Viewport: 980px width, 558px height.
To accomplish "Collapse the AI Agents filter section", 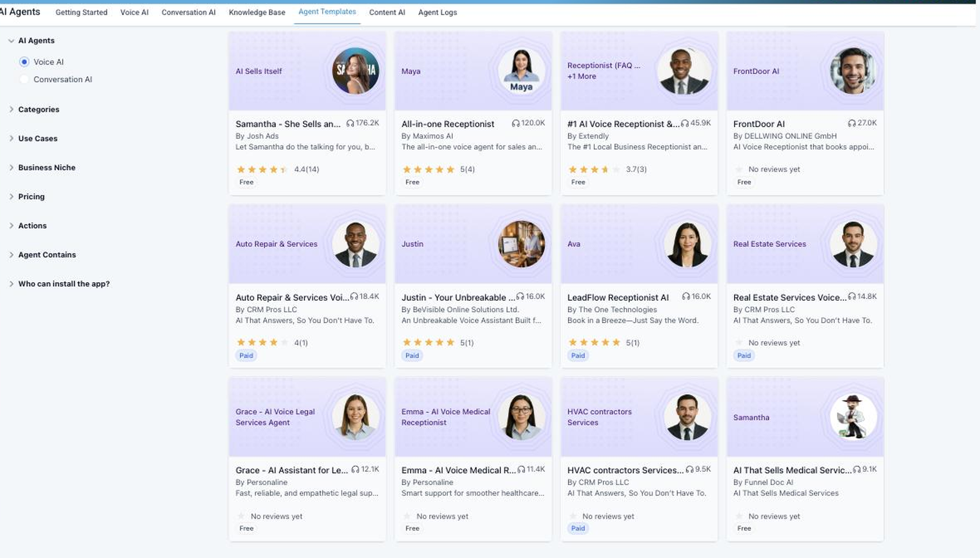I will (x=11, y=41).
